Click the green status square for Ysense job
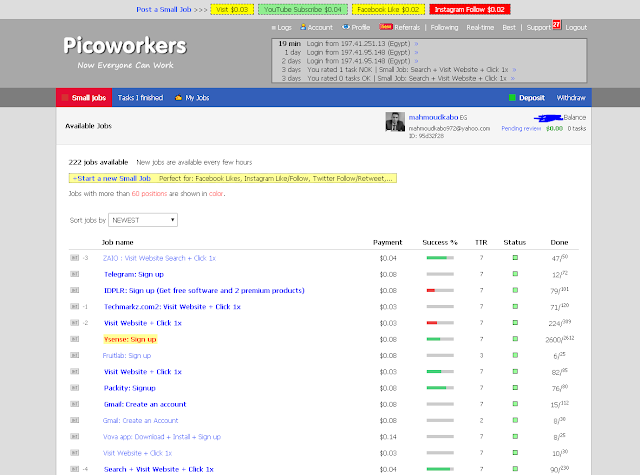This screenshot has width=640, height=475. click(x=515, y=339)
